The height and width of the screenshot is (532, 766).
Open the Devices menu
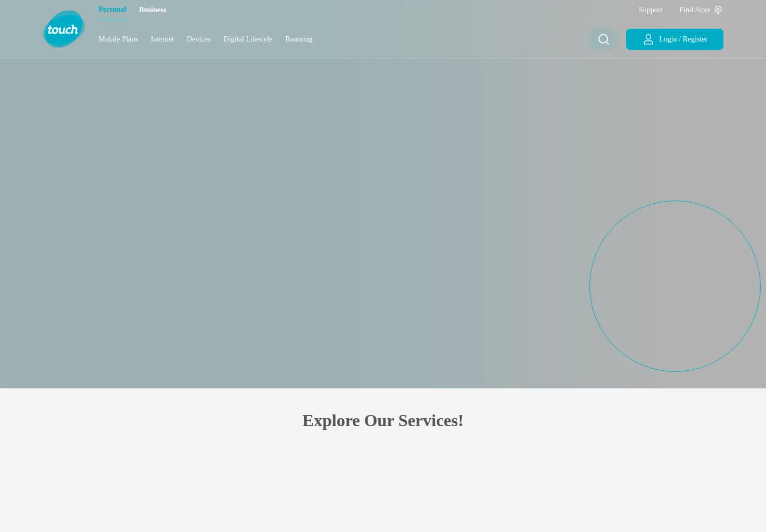pos(198,39)
